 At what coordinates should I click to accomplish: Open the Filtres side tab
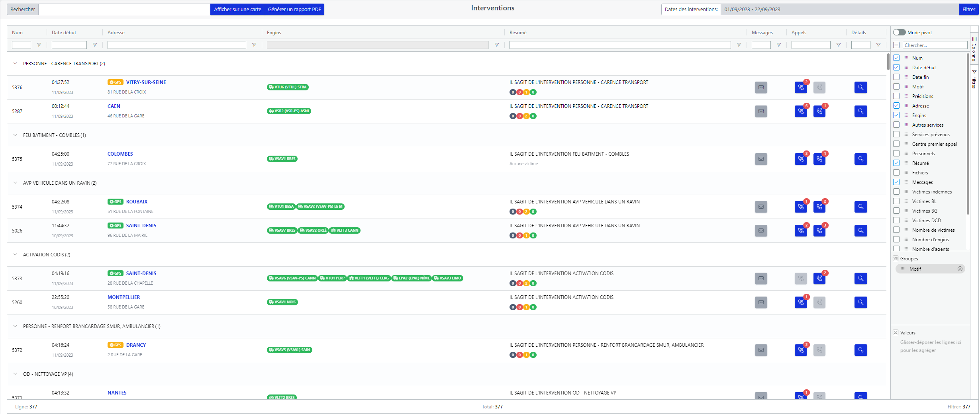[974, 80]
